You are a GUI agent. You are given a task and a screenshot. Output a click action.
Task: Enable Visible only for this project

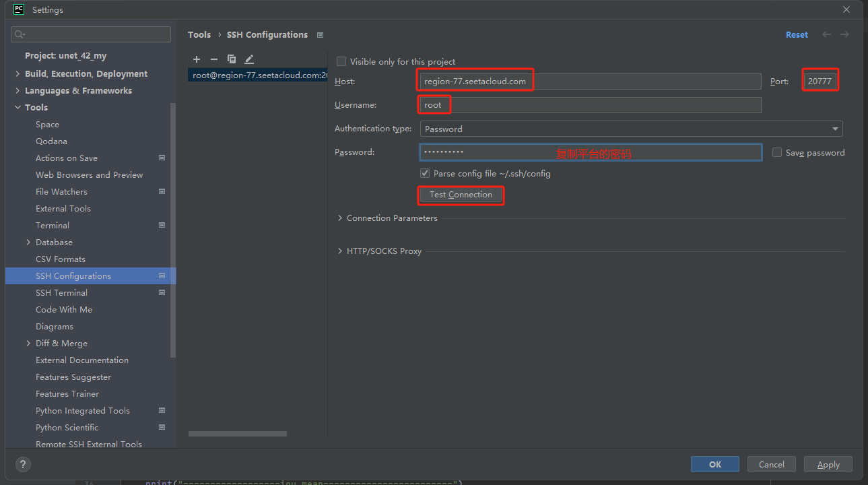341,61
